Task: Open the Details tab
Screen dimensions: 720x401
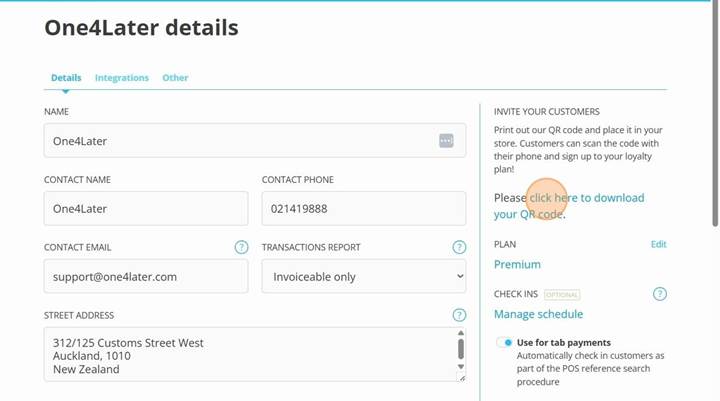Action: pyautogui.click(x=66, y=78)
